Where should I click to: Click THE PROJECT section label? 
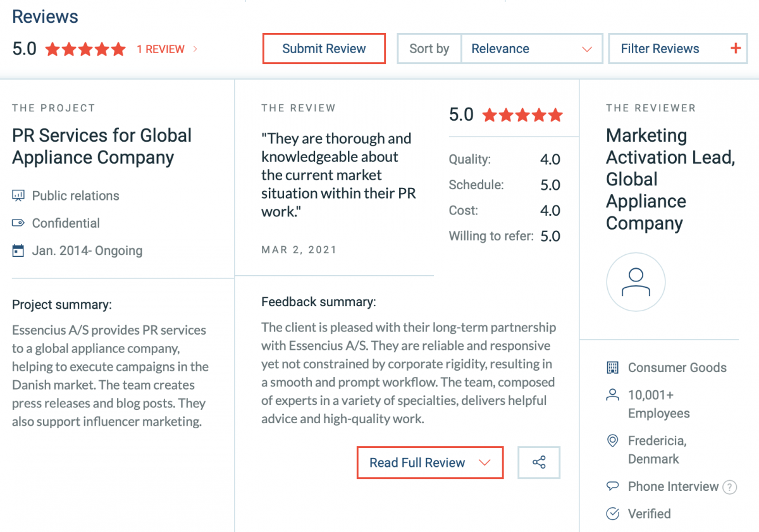point(53,108)
